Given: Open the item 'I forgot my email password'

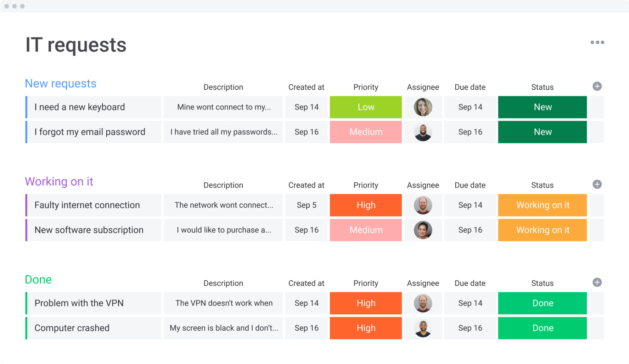Looking at the screenshot, I should [x=90, y=132].
